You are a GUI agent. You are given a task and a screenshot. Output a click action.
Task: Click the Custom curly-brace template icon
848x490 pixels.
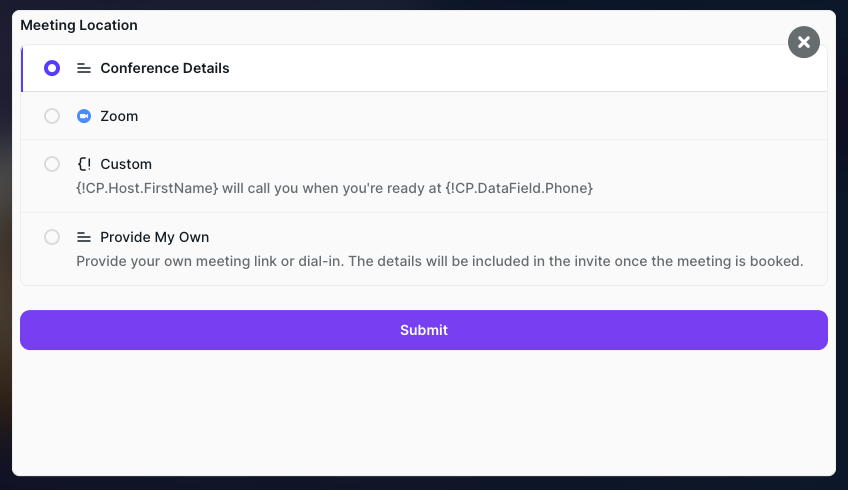[x=84, y=164]
